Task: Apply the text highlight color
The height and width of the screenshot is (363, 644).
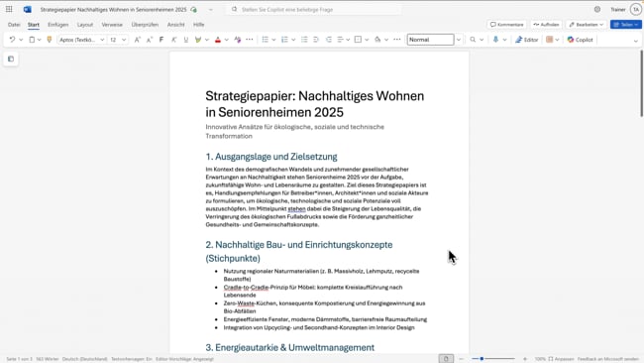Action: pos(198,40)
